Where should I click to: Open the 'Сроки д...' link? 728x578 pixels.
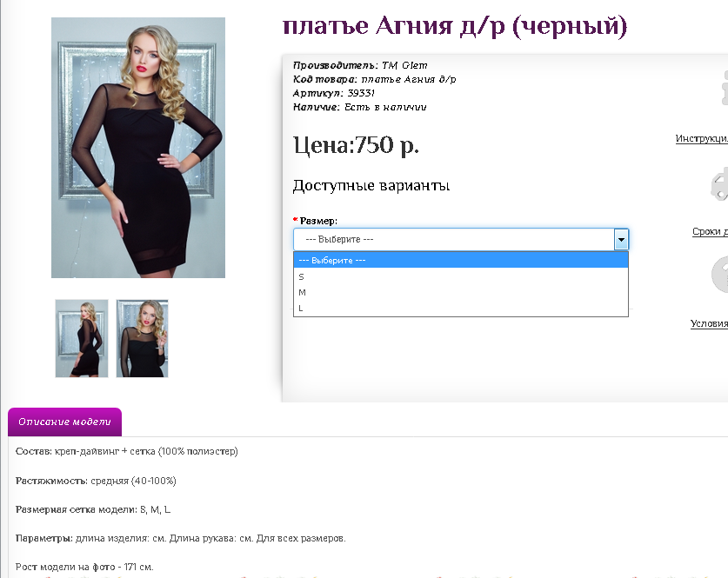(710, 231)
